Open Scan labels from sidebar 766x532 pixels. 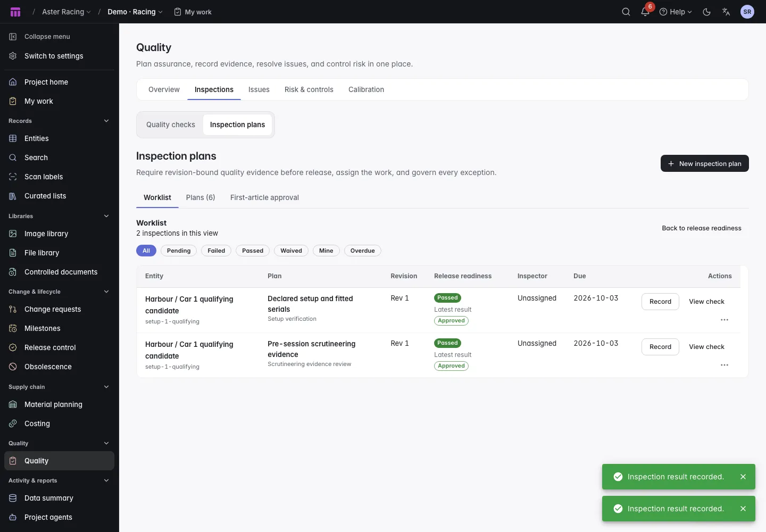coord(59,177)
